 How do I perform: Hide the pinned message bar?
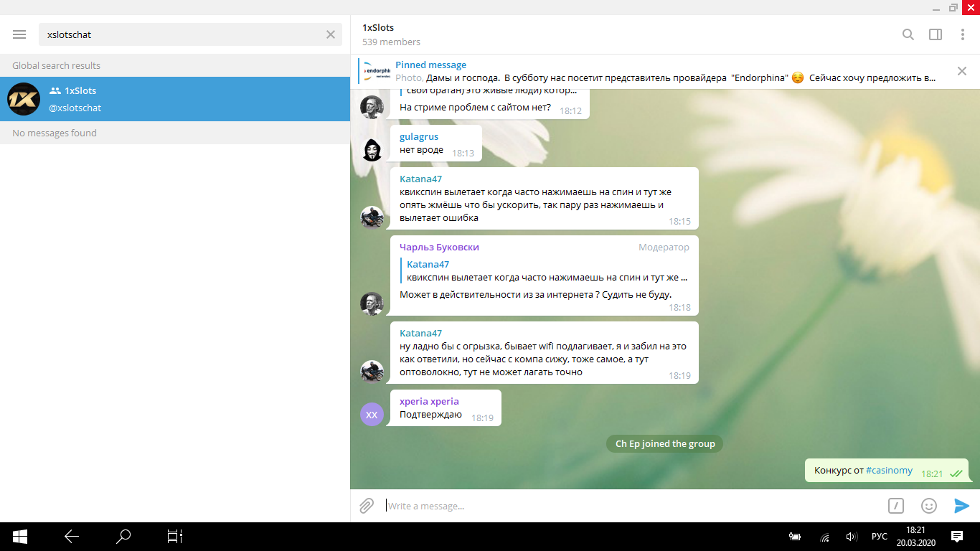(x=962, y=71)
